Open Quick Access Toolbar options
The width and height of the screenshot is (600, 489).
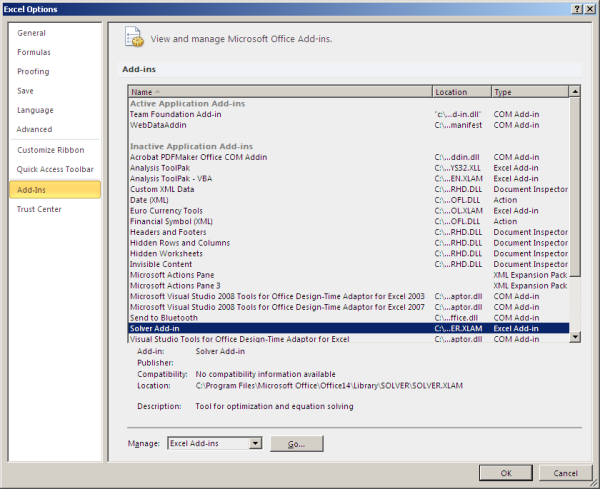tap(55, 169)
